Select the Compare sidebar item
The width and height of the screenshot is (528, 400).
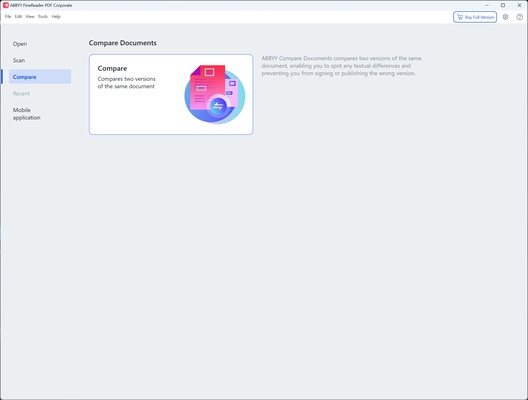click(40, 77)
